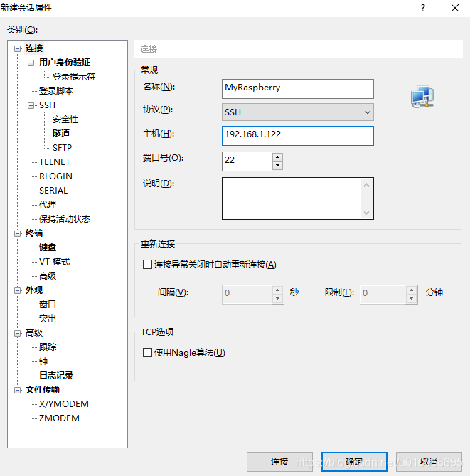
Task: Click the 间隔 interval down arrow
Action: coord(277,299)
